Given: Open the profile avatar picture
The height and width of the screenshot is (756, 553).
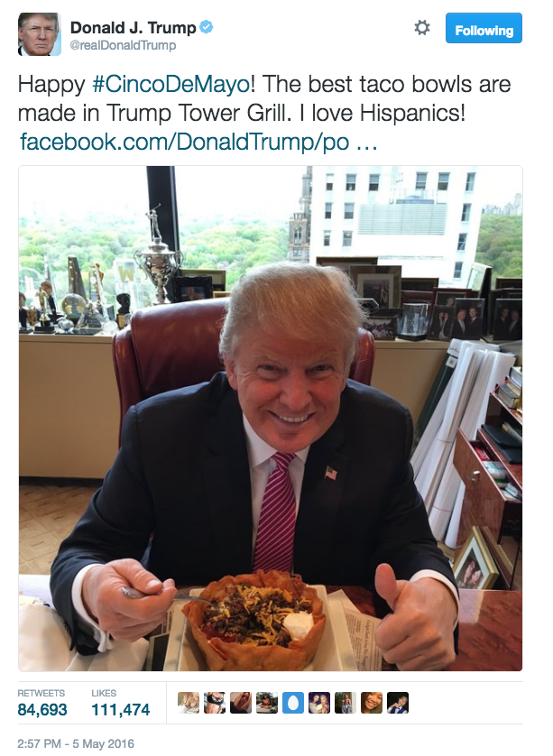Looking at the screenshot, I should pyautogui.click(x=40, y=34).
